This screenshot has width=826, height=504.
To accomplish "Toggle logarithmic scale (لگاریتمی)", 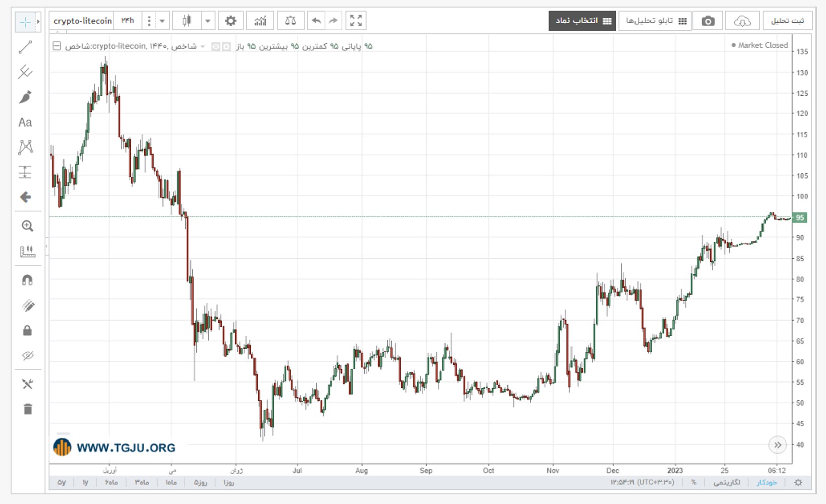I will (726, 482).
